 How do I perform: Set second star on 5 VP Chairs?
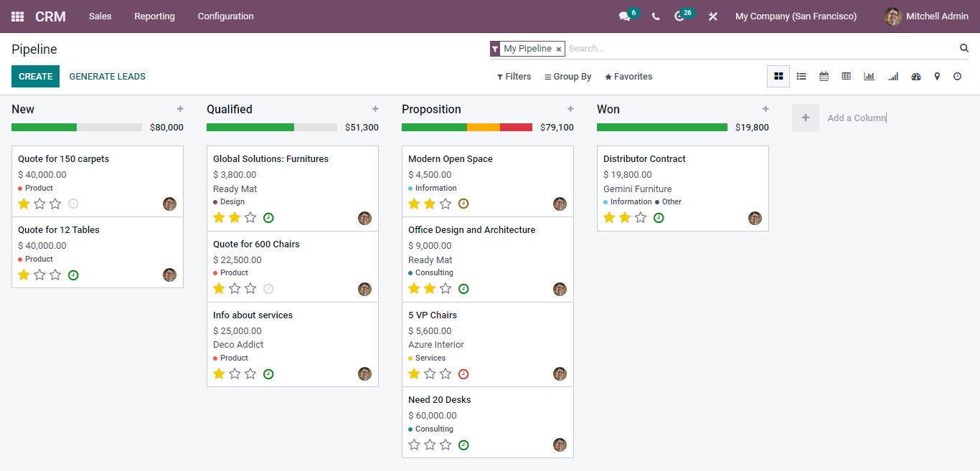tap(430, 374)
